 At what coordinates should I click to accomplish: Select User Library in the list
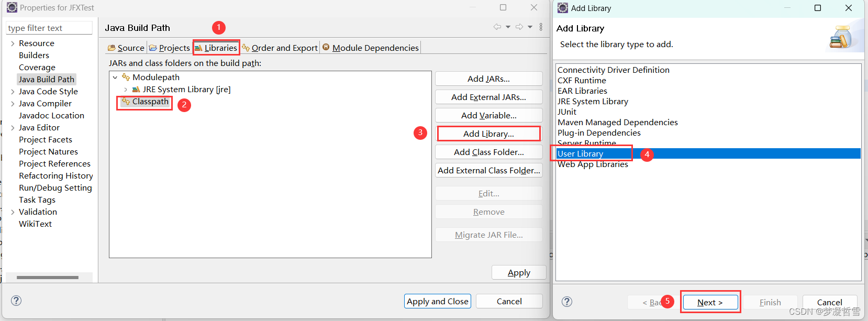(x=708, y=153)
